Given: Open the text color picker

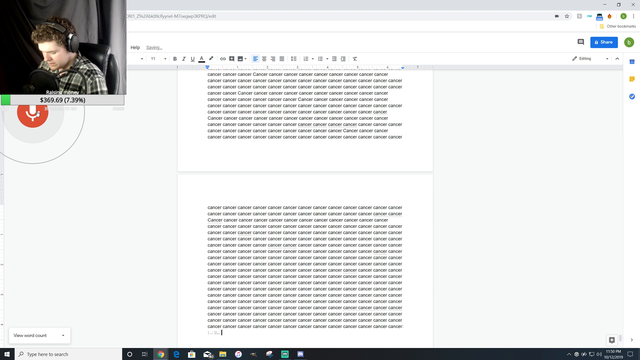Looking at the screenshot, I should tap(202, 59).
